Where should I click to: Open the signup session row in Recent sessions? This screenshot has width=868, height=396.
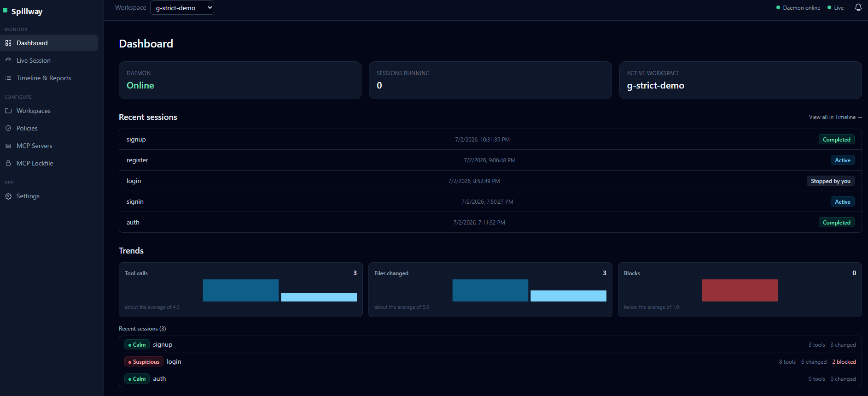point(490,139)
